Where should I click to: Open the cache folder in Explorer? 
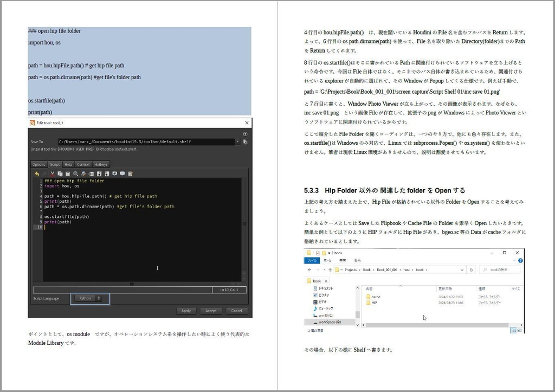375,297
